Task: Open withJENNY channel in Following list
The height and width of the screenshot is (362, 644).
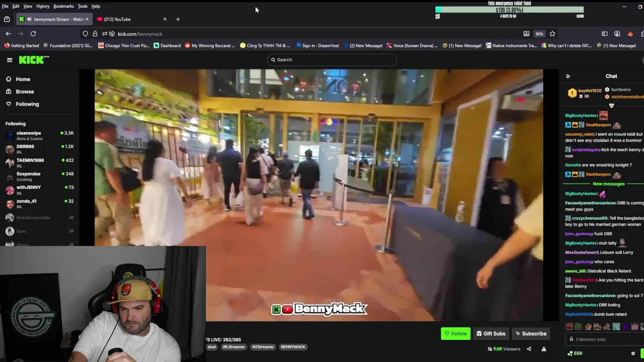Action: [39, 190]
